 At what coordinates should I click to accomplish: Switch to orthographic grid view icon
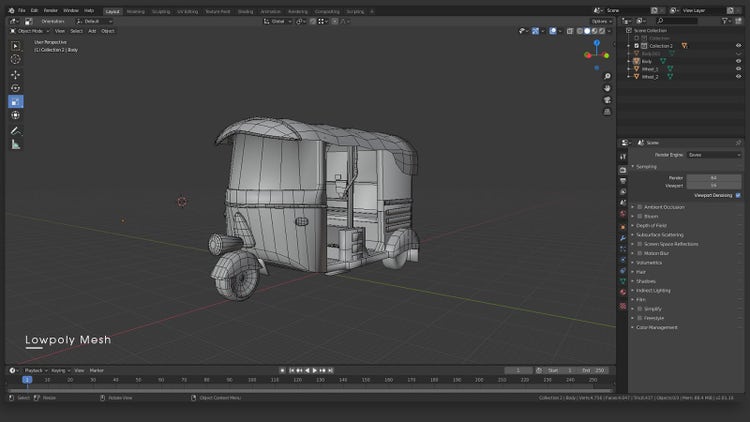click(x=607, y=112)
